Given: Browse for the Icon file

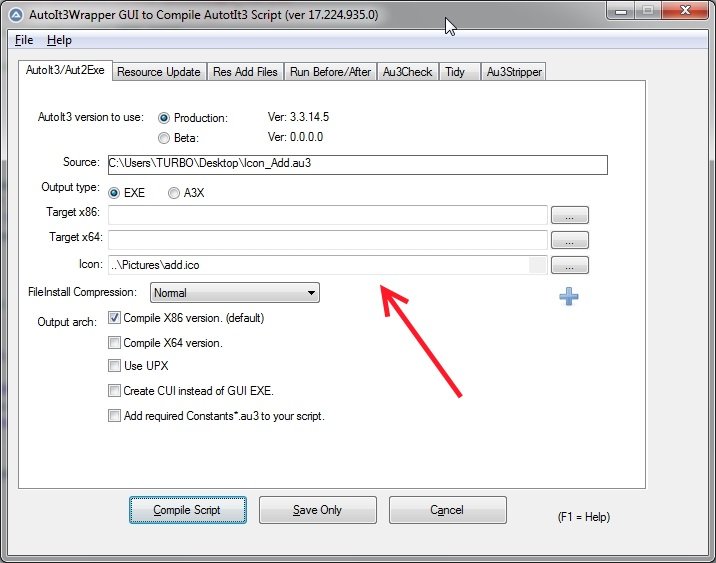Looking at the screenshot, I should pyautogui.click(x=569, y=266).
